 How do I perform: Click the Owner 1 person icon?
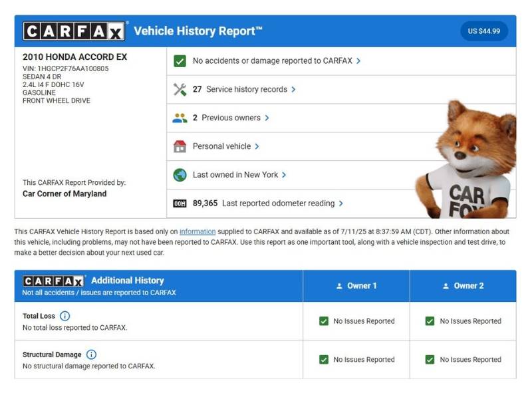click(339, 286)
